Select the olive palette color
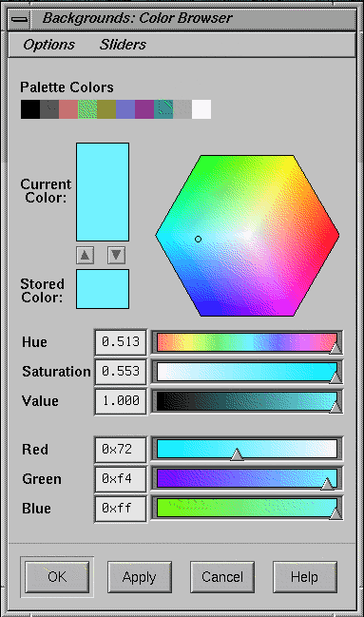The width and height of the screenshot is (364, 617). [x=106, y=109]
